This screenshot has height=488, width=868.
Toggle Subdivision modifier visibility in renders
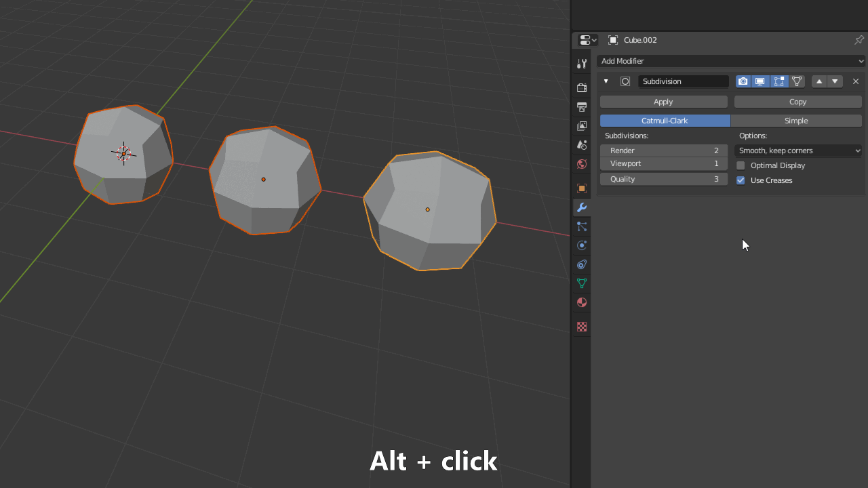[x=743, y=81]
